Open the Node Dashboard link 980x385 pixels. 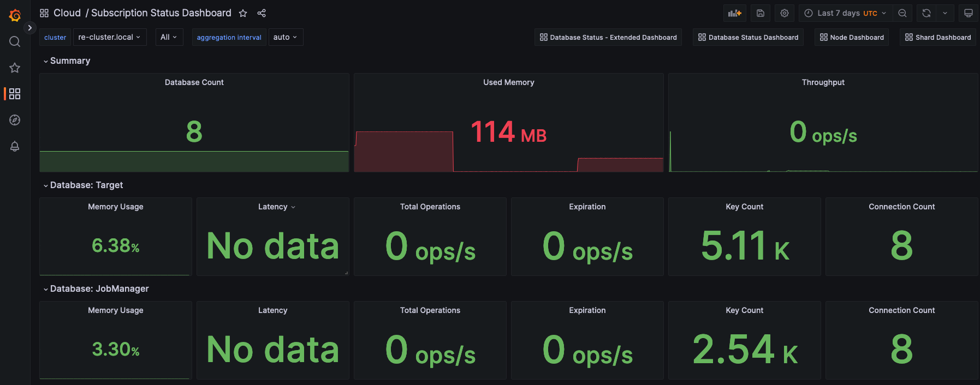tap(852, 37)
